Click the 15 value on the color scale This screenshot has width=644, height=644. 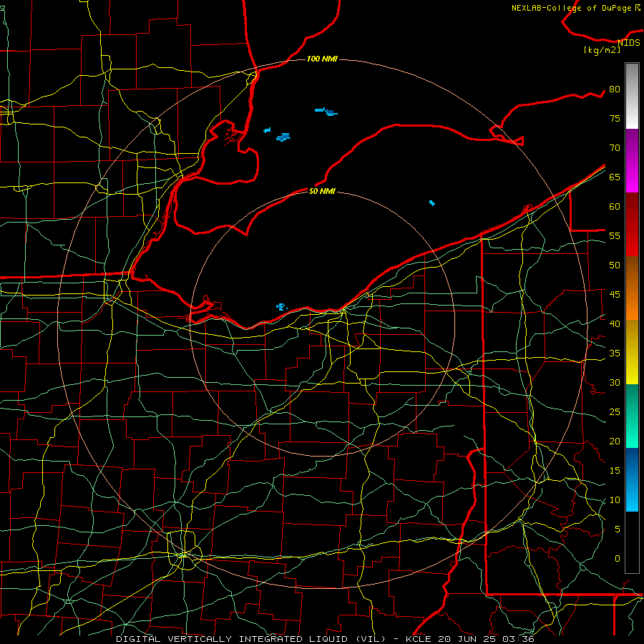615,471
